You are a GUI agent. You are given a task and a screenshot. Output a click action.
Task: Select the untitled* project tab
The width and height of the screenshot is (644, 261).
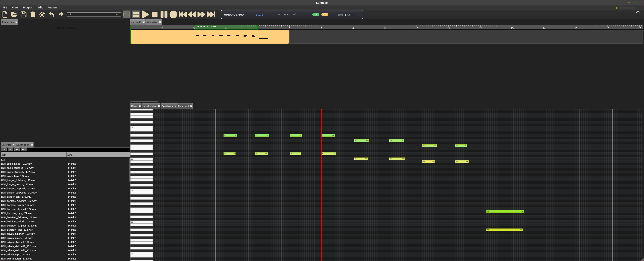tap(136, 22)
